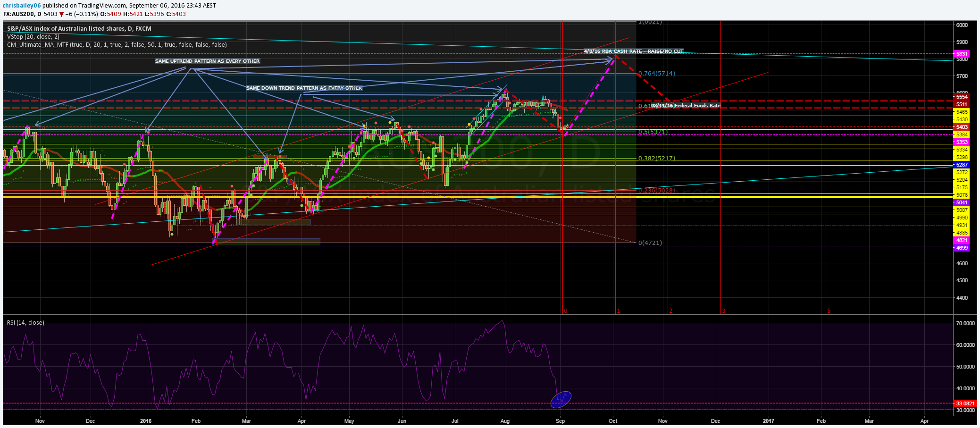Select the 0.5(5371) Fibonacci level label

[x=653, y=132]
